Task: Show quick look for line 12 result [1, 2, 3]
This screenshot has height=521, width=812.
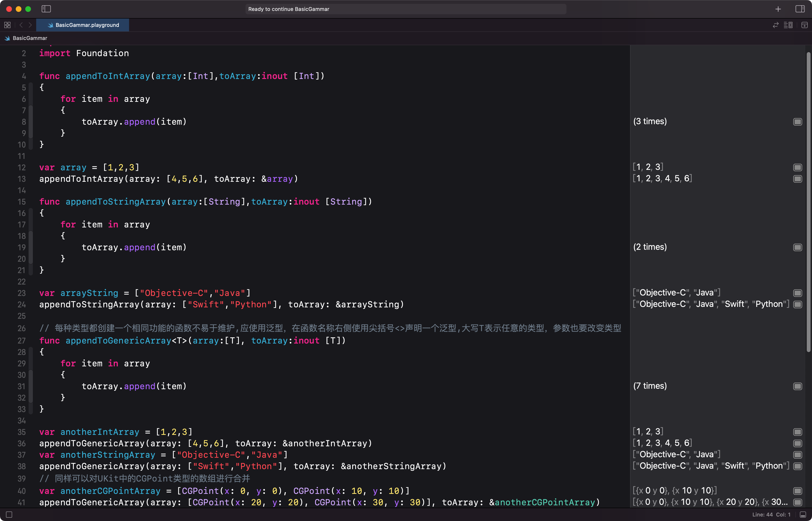Action: [x=797, y=167]
